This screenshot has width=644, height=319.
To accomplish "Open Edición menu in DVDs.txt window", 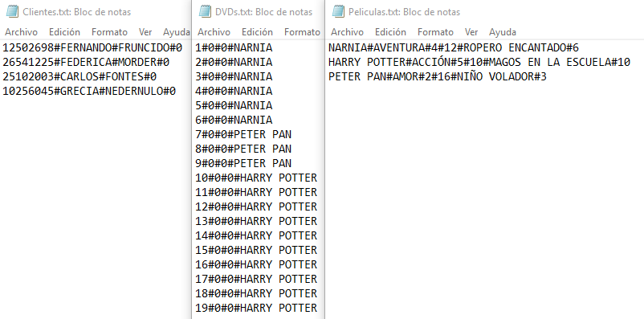I will point(257,32).
